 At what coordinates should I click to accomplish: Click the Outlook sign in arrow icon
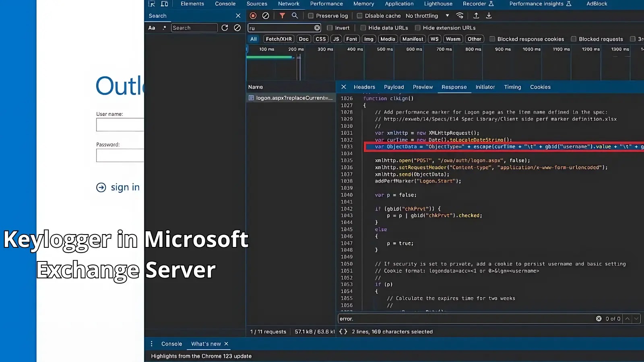pyautogui.click(x=101, y=187)
